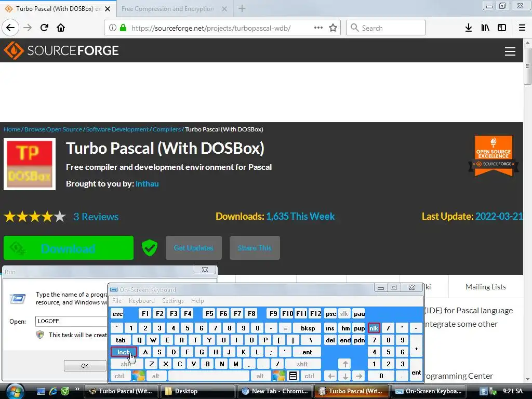Click OK in the Run dialog

(x=85, y=365)
